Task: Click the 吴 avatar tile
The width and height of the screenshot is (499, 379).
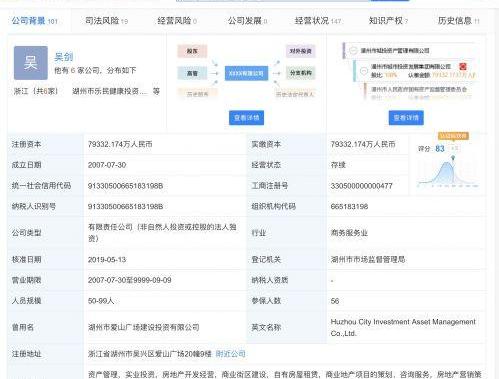Action: pos(31,63)
